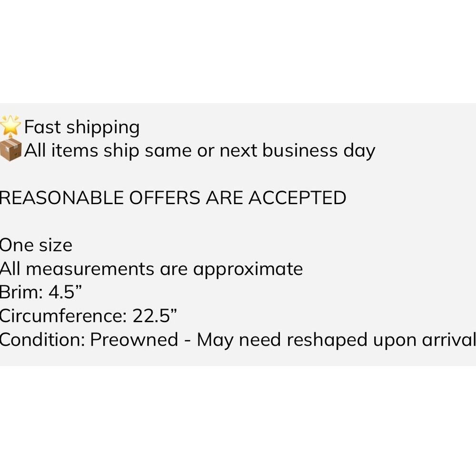Click the 'REASONABLE OFFERS ARE ACCEPTED' heading
The height and width of the screenshot is (476, 476).
tap(173, 198)
